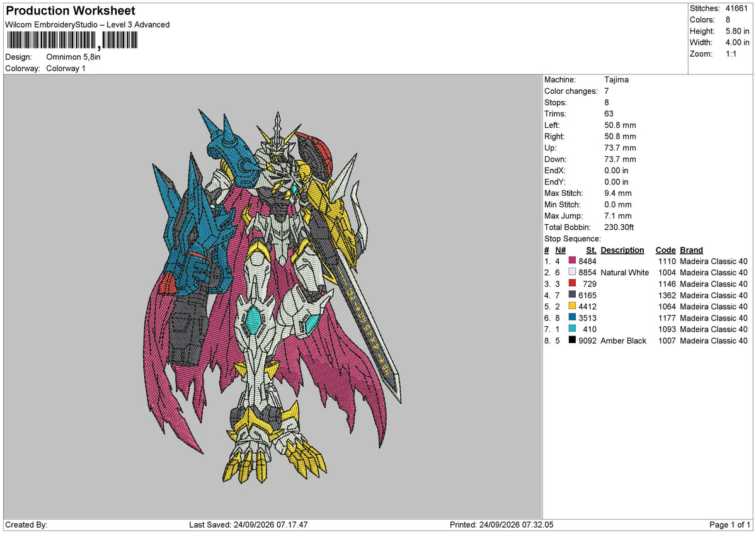Click the Left value 50.8 mm
The width and height of the screenshot is (756, 534).
(x=620, y=125)
